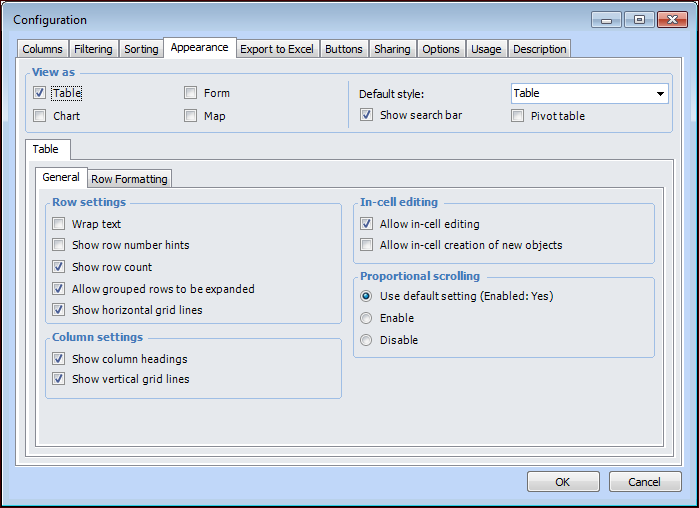Viewport: 699px width, 508px height.
Task: Close the Configuration dialog window
Action: [669, 19]
